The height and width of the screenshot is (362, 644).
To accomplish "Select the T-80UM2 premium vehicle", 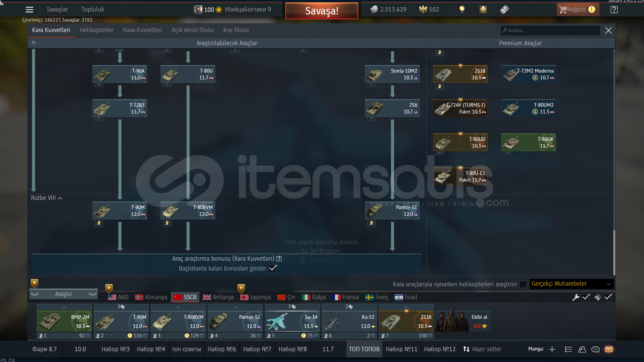I will 529,108.
